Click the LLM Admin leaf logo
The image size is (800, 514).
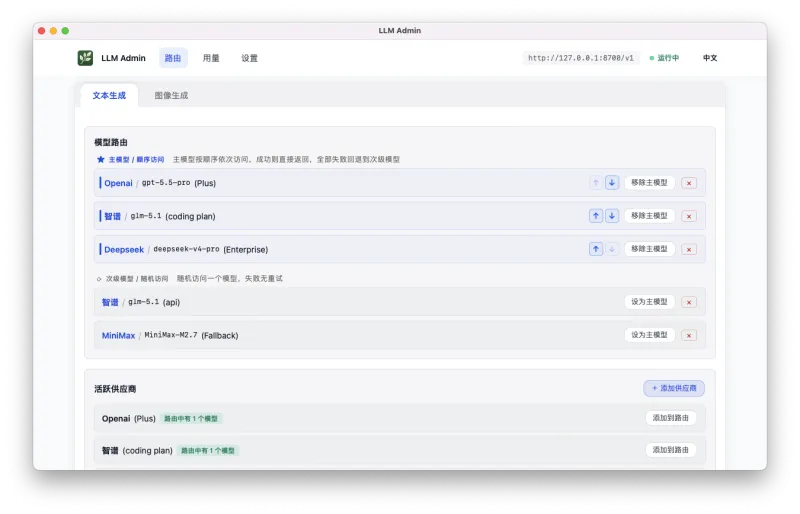85,58
